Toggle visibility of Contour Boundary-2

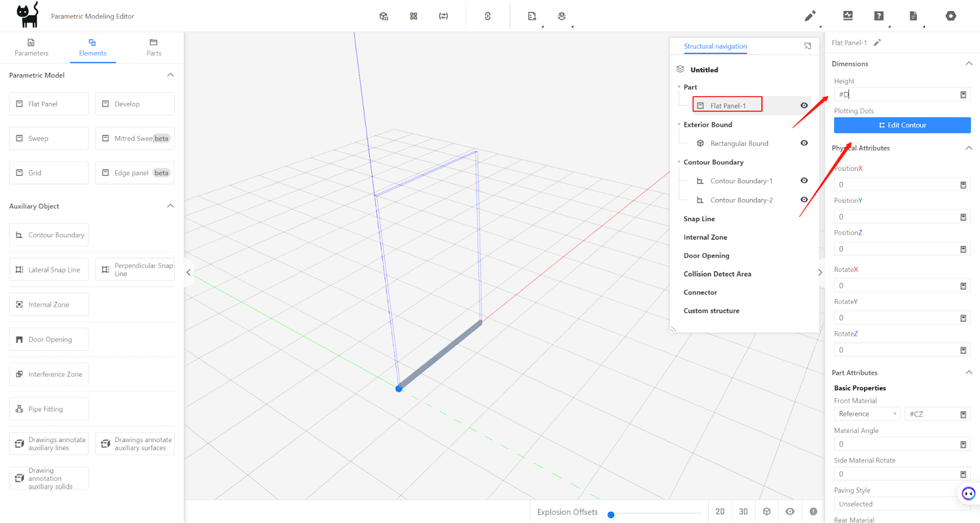point(804,200)
